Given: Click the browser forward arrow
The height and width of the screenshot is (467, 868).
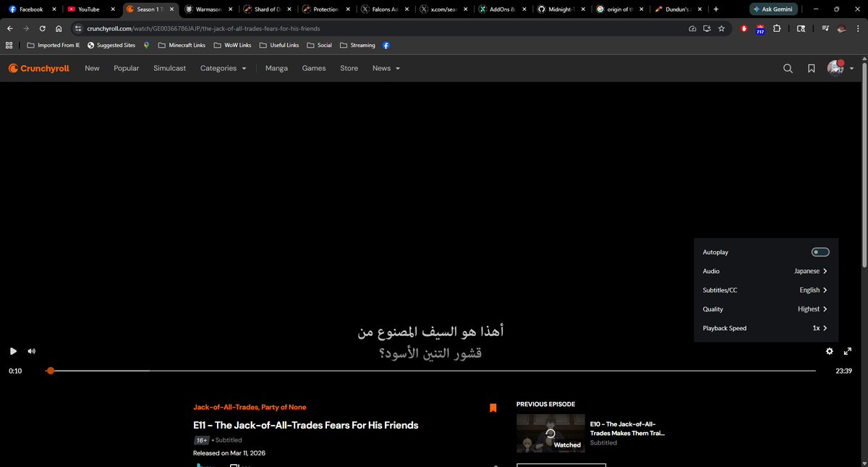Looking at the screenshot, I should tap(27, 28).
